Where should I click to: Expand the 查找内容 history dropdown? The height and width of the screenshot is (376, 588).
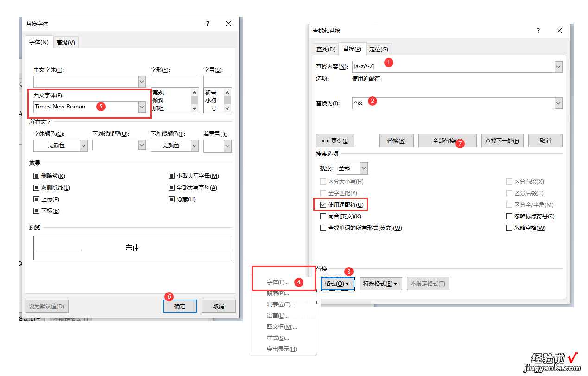pos(558,67)
